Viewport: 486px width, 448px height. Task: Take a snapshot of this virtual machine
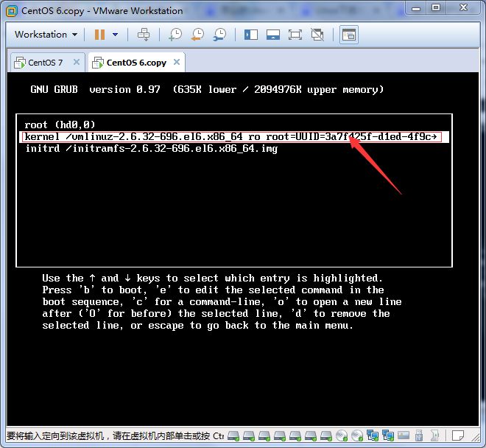[x=175, y=35]
